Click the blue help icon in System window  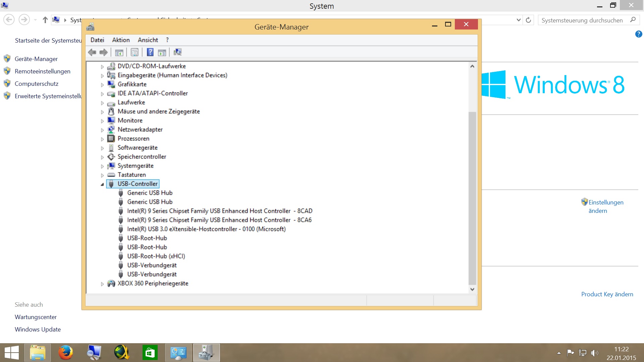coord(639,34)
